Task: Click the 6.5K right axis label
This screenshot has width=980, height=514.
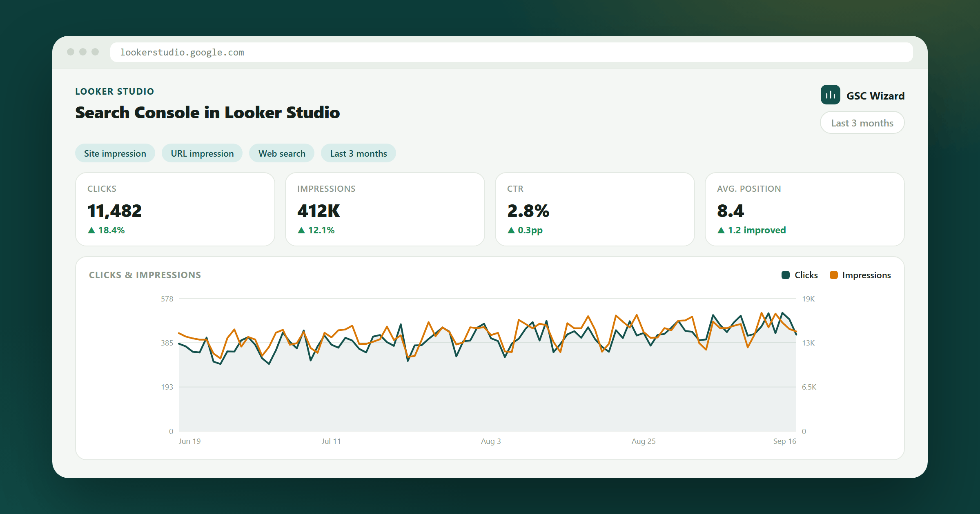Action: [x=809, y=387]
